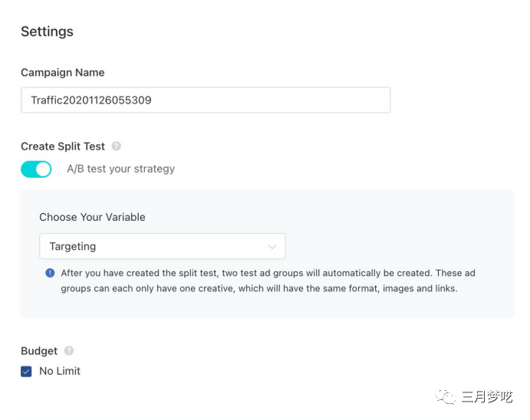The width and height of the screenshot is (530, 420).
Task: Click the Budget section label
Action: 39,351
